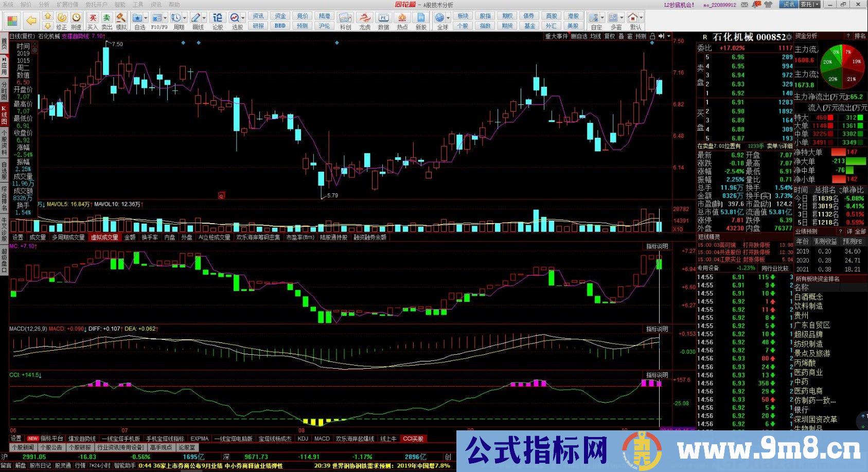Viewport: 868px width, 472px height.
Task: Click the fund flow pie chart
Action: tap(842, 65)
